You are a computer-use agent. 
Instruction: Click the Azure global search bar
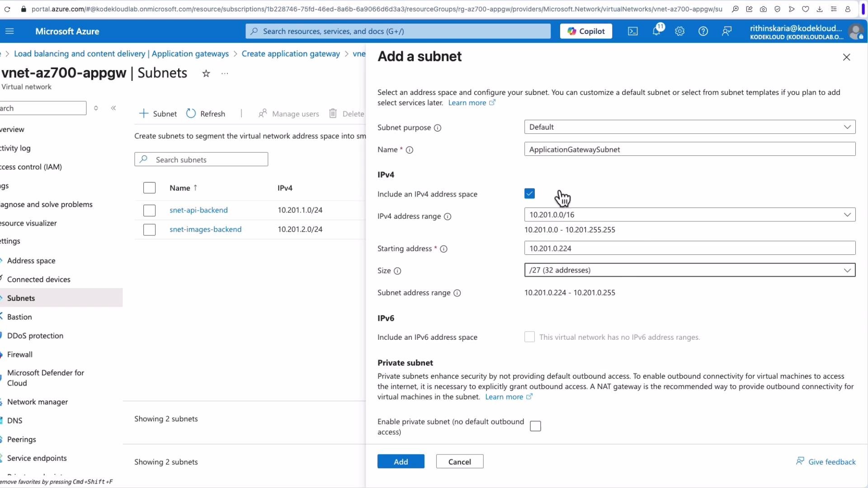point(398,31)
